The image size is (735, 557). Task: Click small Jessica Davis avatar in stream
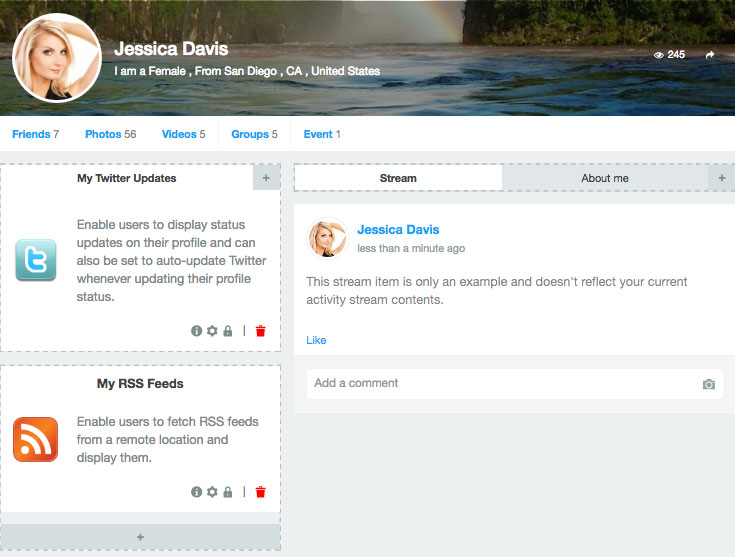point(327,238)
